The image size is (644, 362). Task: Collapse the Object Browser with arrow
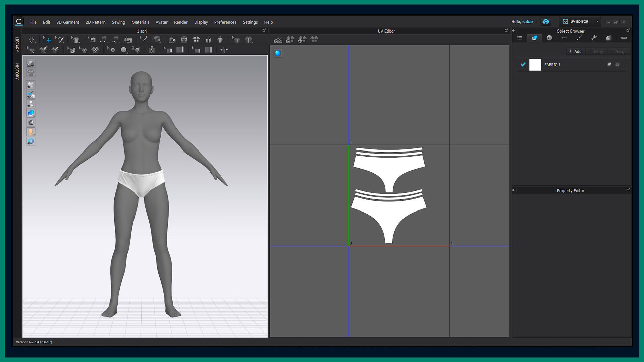(513, 31)
